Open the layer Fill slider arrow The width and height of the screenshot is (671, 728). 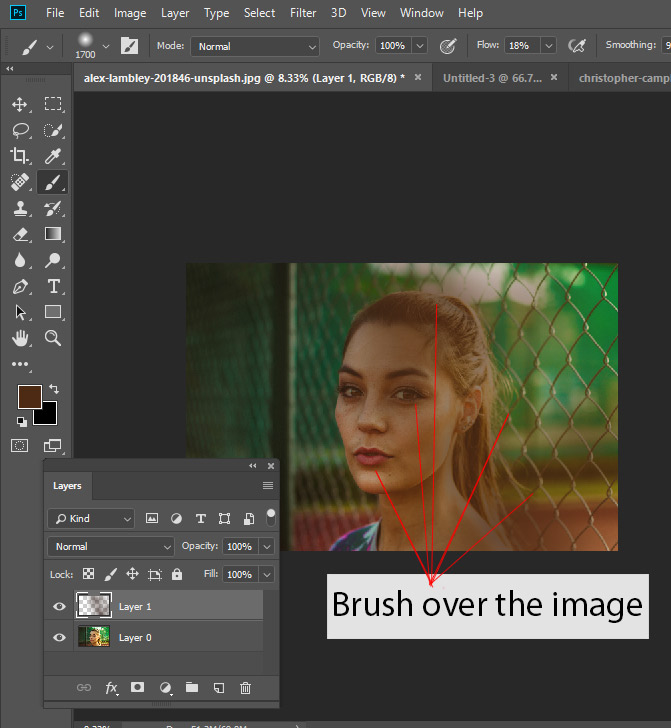267,574
